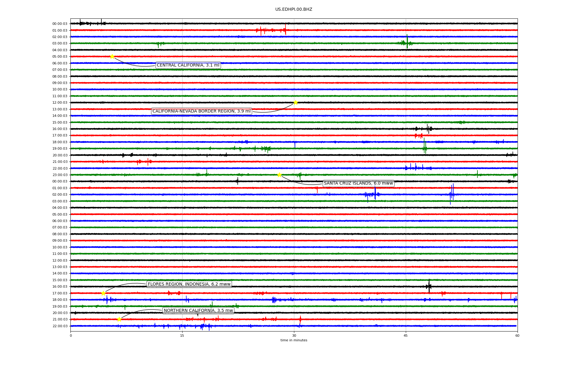Select the CENTRAL CALIFORNIA, 3.1 ml annotation
The image size is (588, 368).
pyautogui.click(x=188, y=65)
